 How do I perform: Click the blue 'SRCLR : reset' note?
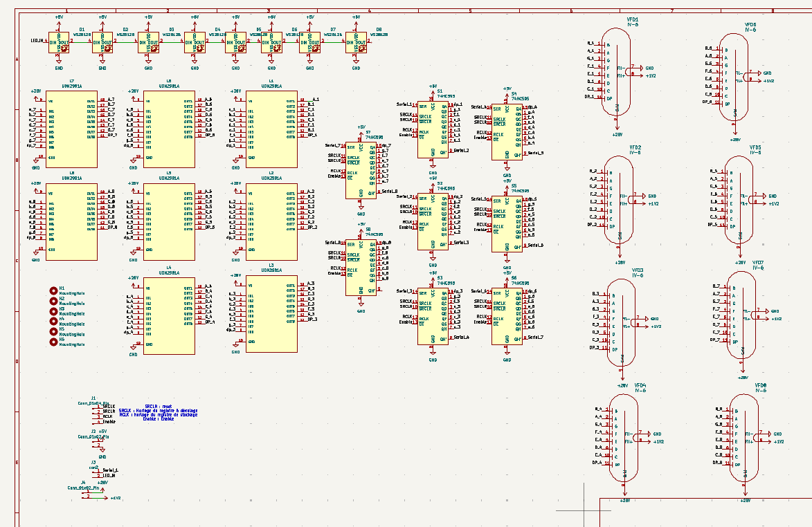click(x=158, y=407)
